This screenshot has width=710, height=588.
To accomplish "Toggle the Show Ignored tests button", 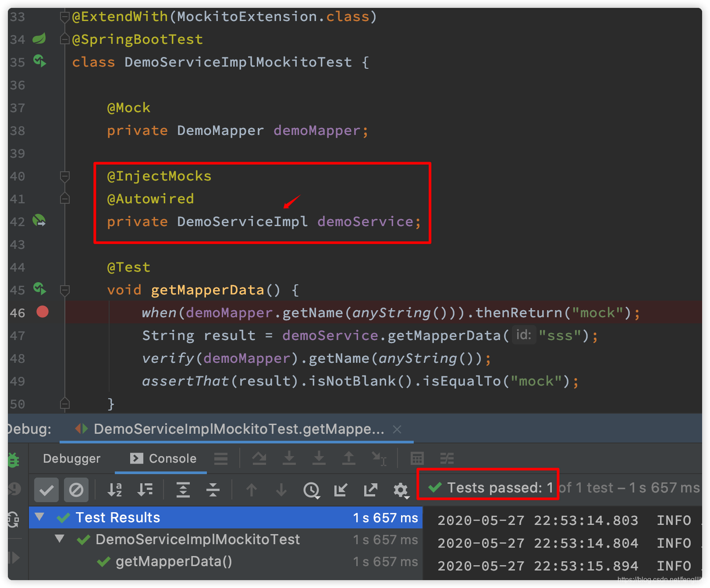I will click(76, 490).
